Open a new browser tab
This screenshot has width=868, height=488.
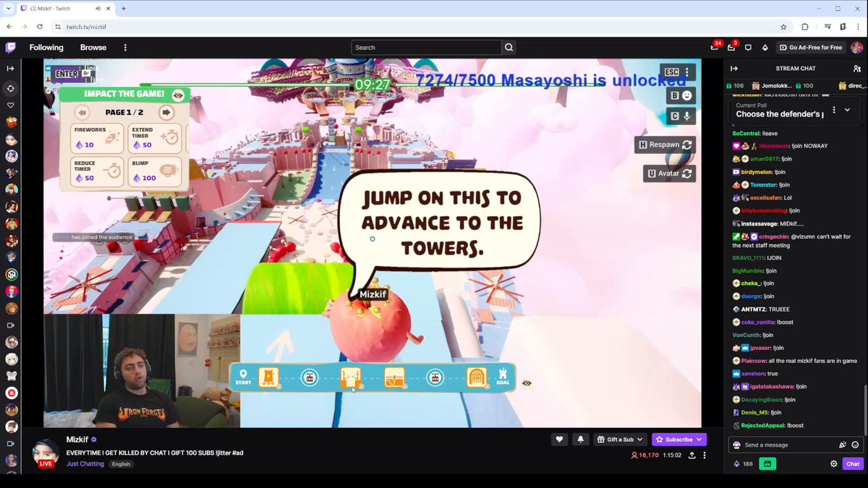(124, 9)
